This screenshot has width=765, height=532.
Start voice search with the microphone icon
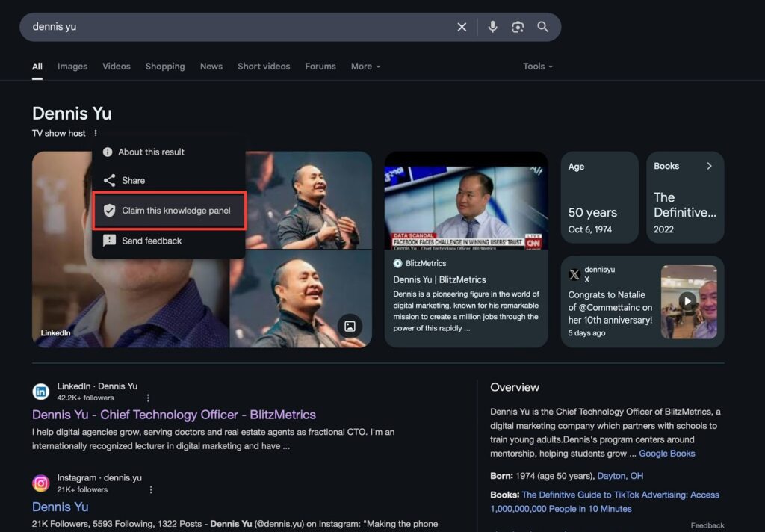tap(493, 27)
